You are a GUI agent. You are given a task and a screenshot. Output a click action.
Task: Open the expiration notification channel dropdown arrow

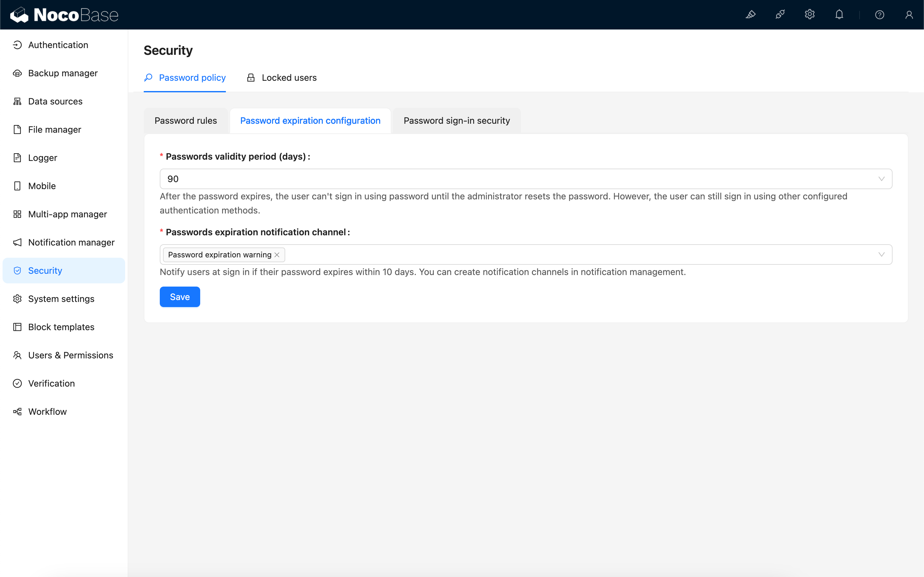click(881, 255)
